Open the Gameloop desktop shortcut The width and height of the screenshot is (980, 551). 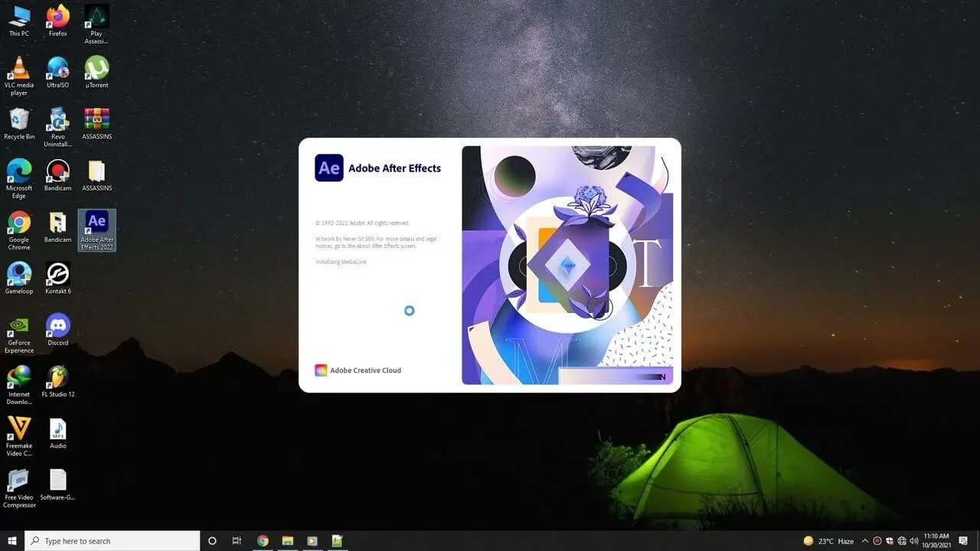click(19, 278)
